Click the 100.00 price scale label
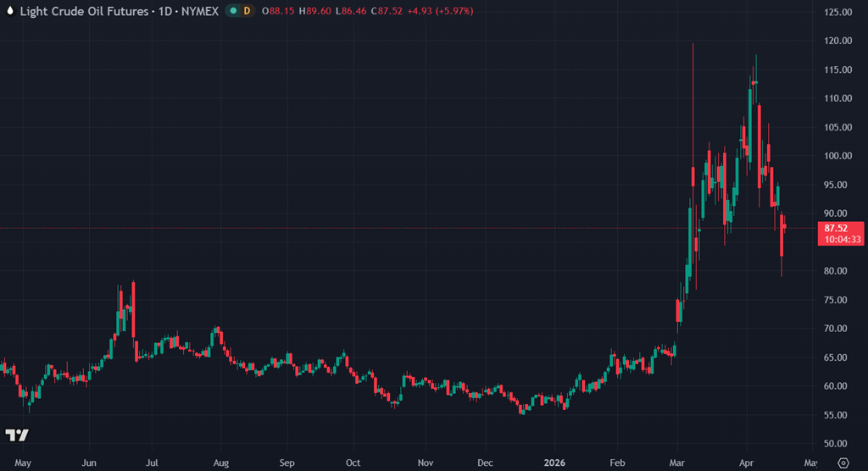This screenshot has height=471, width=868. 837,156
